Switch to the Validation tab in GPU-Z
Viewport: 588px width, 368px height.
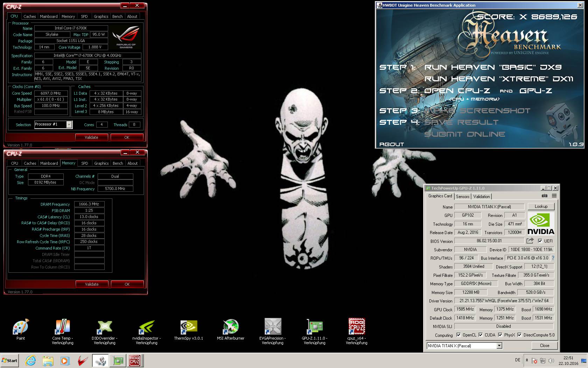coord(482,197)
